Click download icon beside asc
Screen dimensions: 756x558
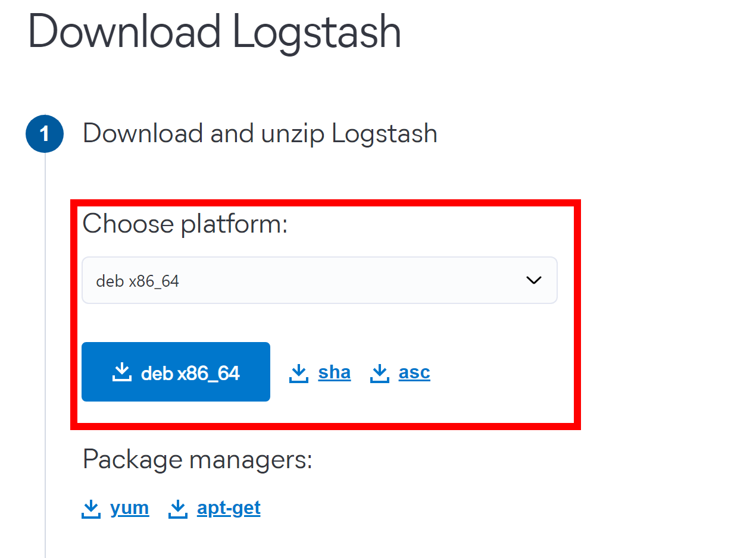pyautogui.click(x=379, y=374)
